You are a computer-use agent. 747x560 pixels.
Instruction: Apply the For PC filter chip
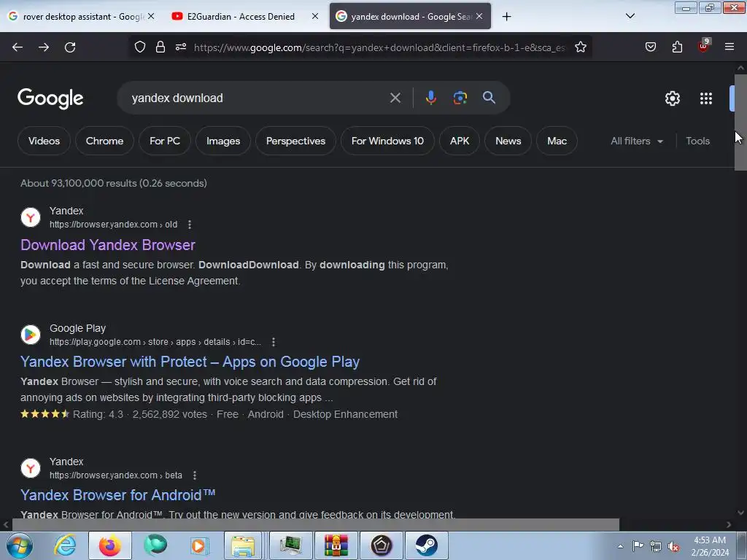point(165,141)
